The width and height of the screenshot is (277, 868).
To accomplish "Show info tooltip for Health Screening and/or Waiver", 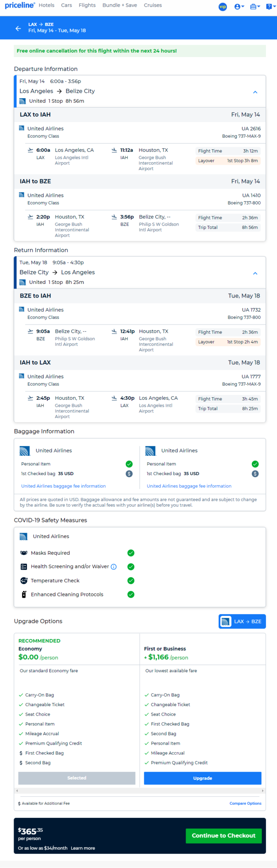I will pyautogui.click(x=114, y=567).
